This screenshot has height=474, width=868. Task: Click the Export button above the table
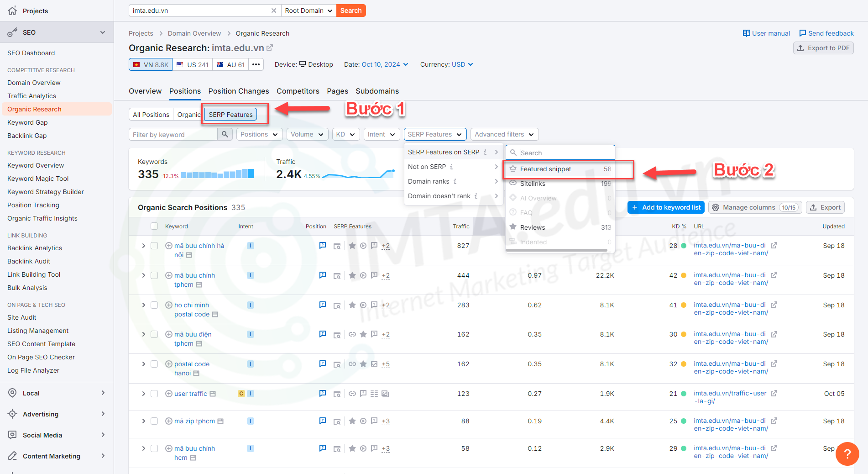tap(825, 207)
